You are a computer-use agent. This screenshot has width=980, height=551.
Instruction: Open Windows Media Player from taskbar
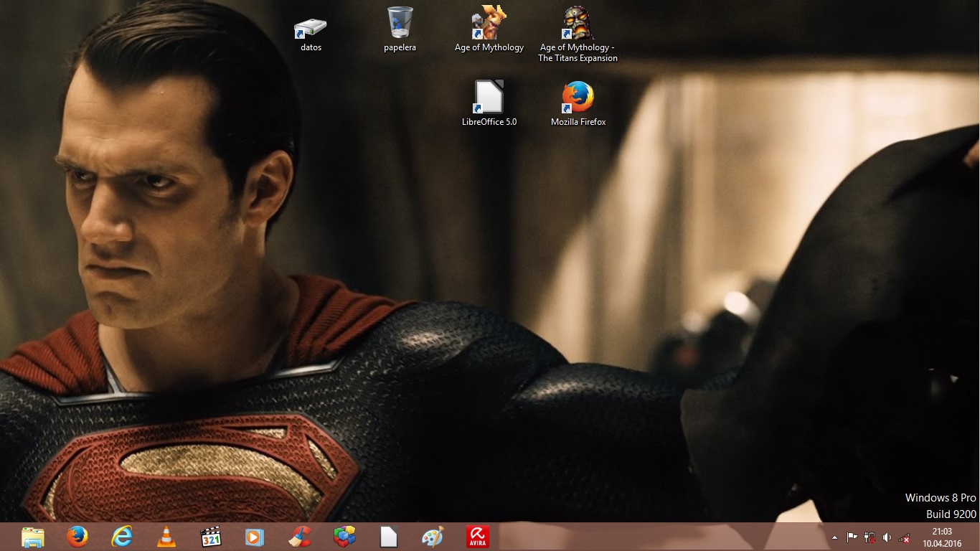coord(255,537)
